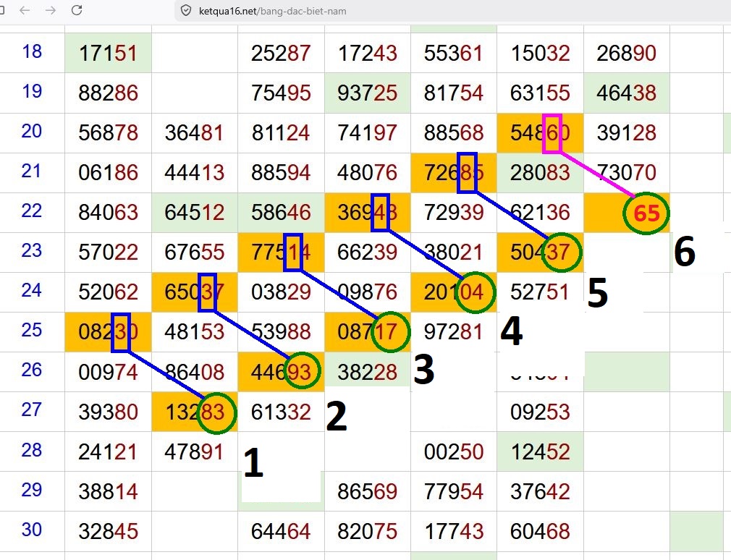
Task: Click cell 03829 in row 24
Action: (x=281, y=292)
